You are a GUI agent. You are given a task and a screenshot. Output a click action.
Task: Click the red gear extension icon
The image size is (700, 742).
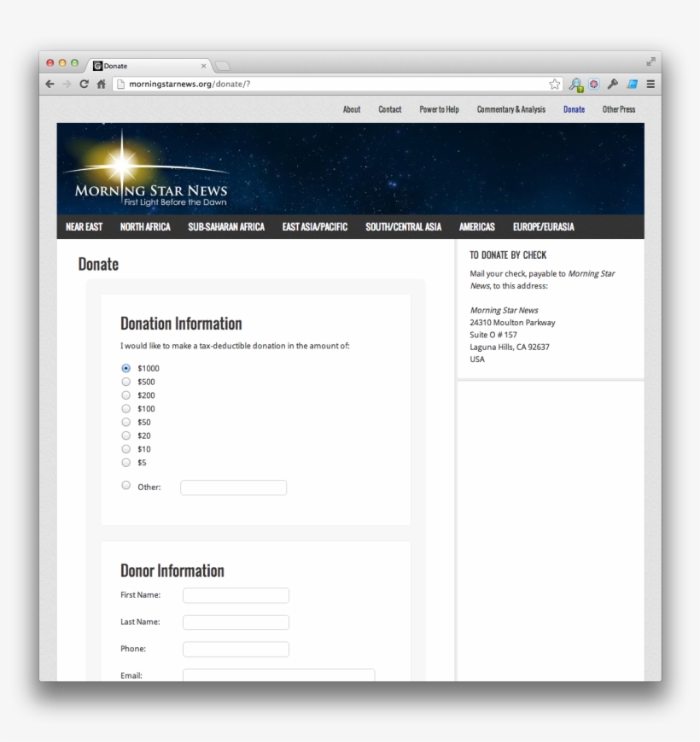click(x=593, y=85)
